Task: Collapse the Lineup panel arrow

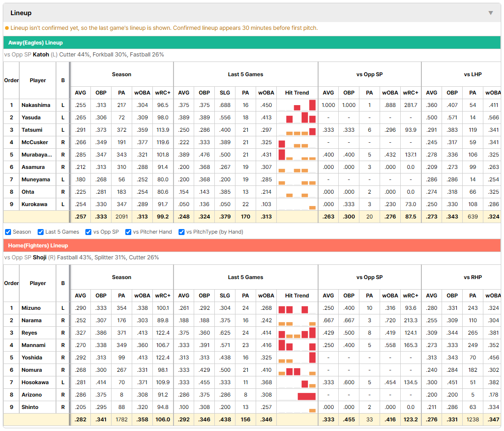Action: (491, 13)
